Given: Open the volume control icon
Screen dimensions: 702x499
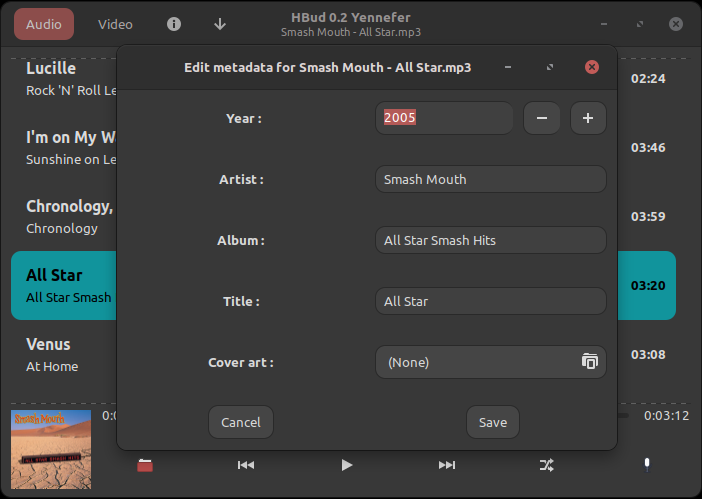Looking at the screenshot, I should [647, 465].
